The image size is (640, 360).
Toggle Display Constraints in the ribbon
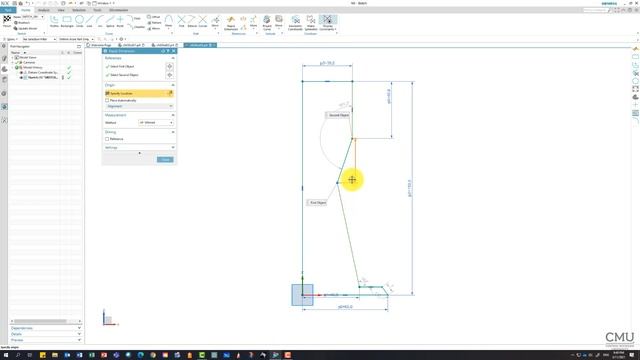(327, 23)
